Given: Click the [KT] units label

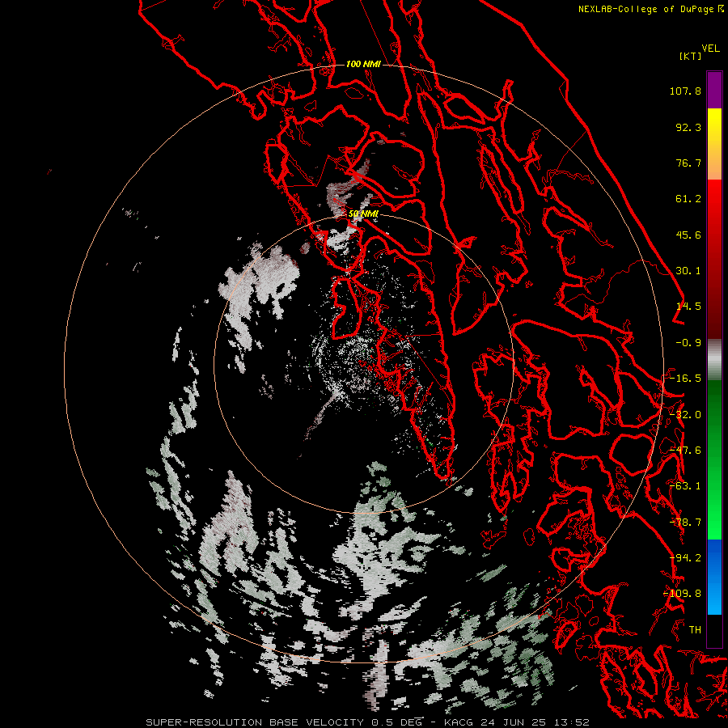Looking at the screenshot, I should [691, 56].
